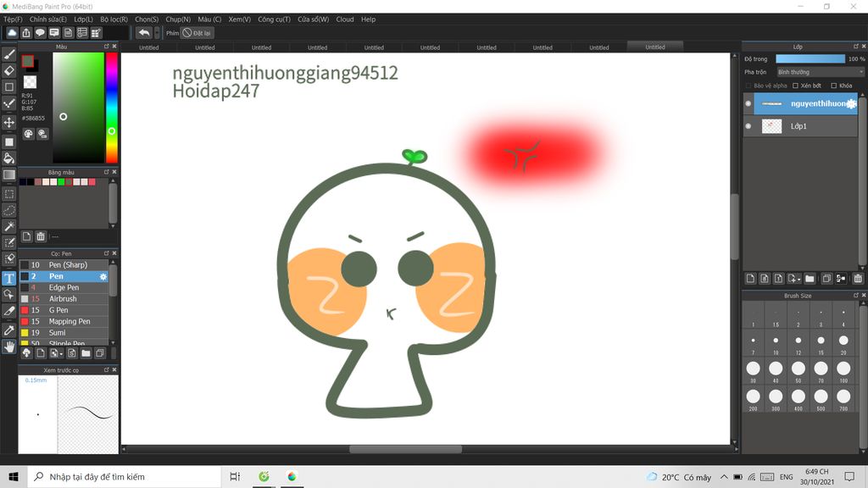This screenshot has height=488, width=868.
Task: Select the Eraser tool
Action: coord(9,71)
